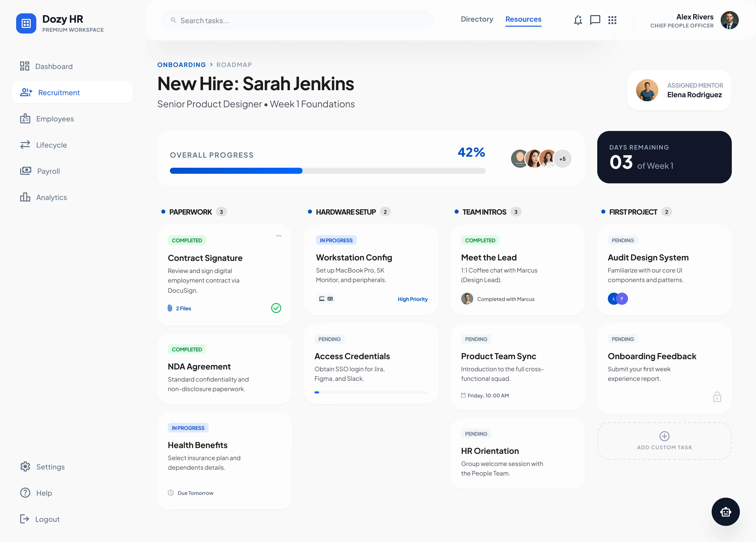Open the messages chat icon

pyautogui.click(x=595, y=20)
